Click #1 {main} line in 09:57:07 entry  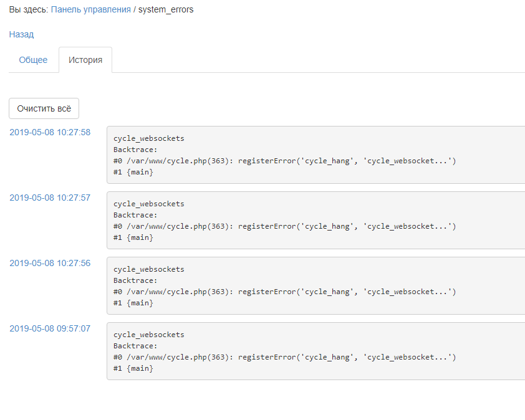pyautogui.click(x=133, y=368)
